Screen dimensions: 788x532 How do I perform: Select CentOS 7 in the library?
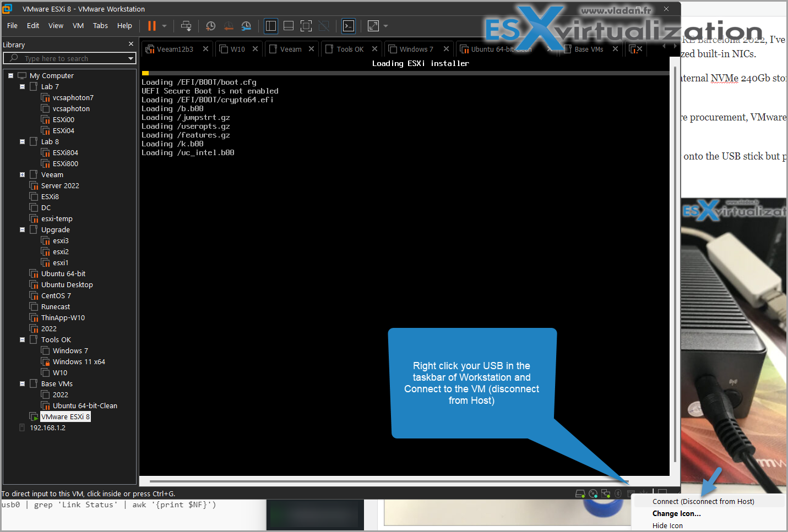pyautogui.click(x=56, y=296)
